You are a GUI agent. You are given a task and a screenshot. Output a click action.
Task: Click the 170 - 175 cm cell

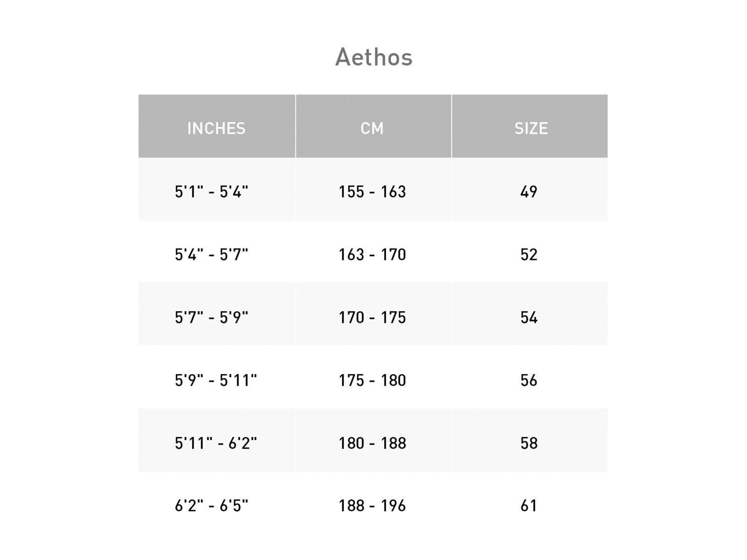click(372, 318)
